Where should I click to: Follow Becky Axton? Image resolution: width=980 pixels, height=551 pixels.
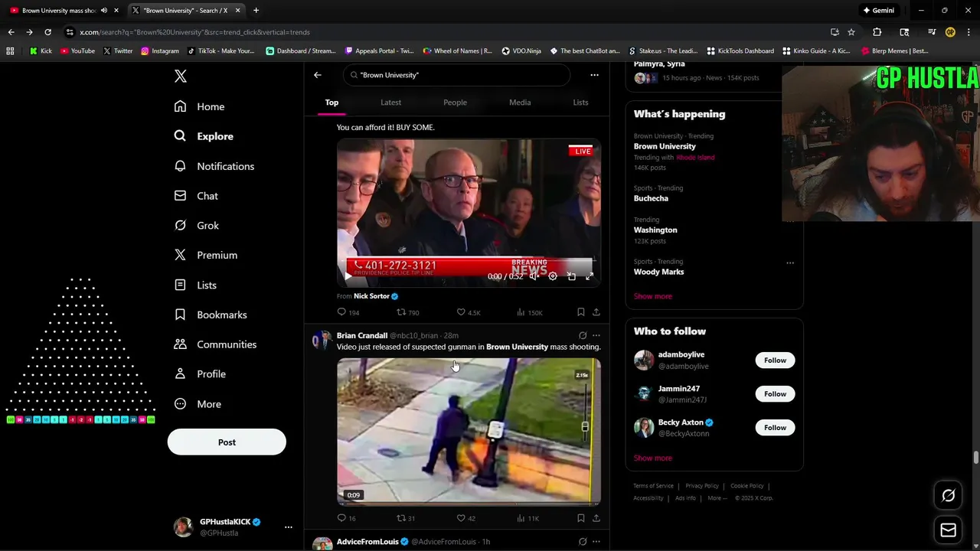point(775,428)
